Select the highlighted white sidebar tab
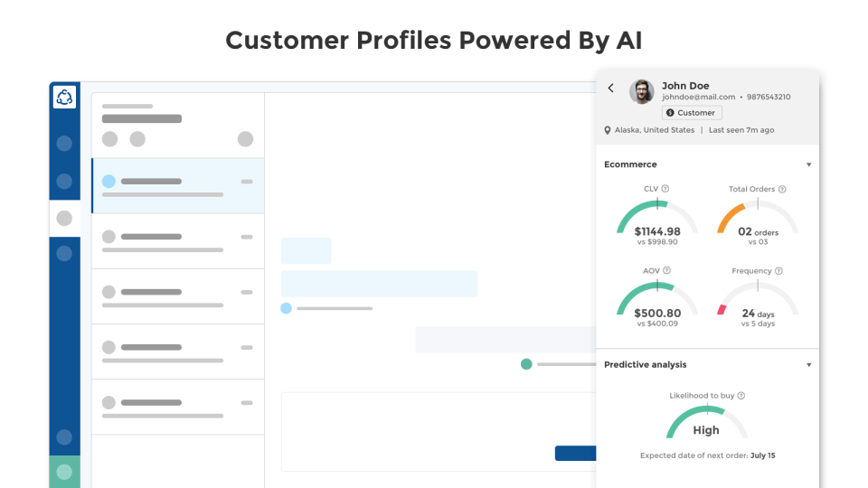 click(64, 218)
